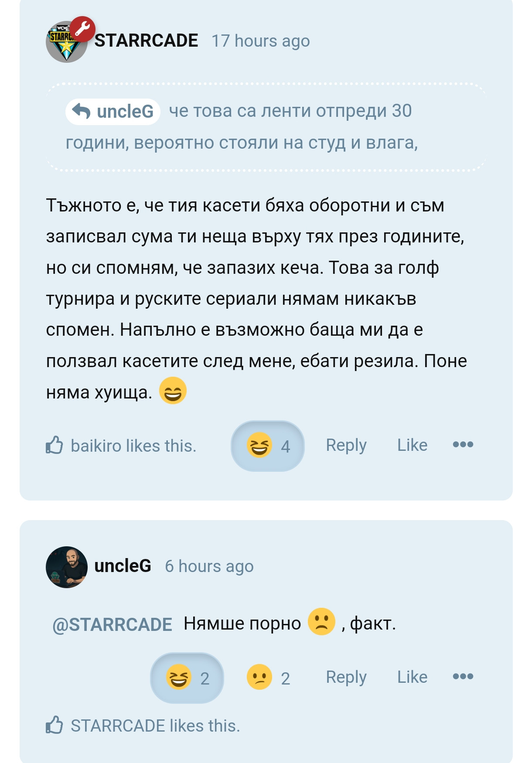Screen dimensions: 532x763
Task: Open the STARRCADE username link
Action: pyautogui.click(x=147, y=41)
